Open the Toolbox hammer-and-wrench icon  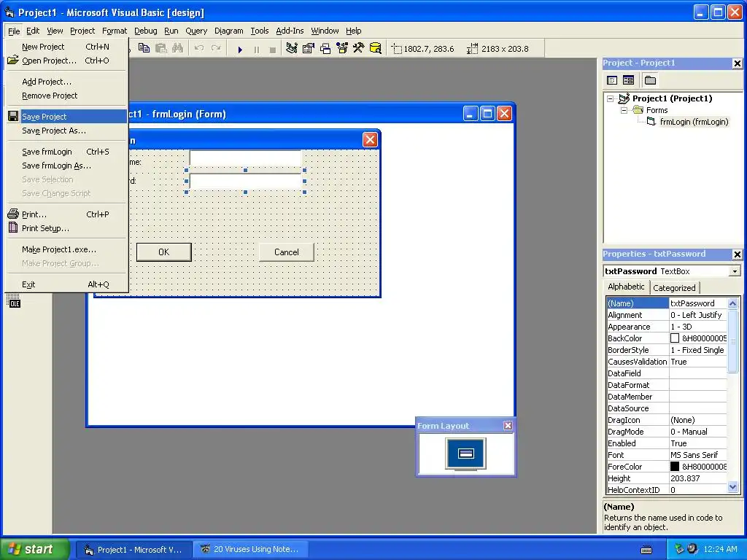(x=359, y=48)
